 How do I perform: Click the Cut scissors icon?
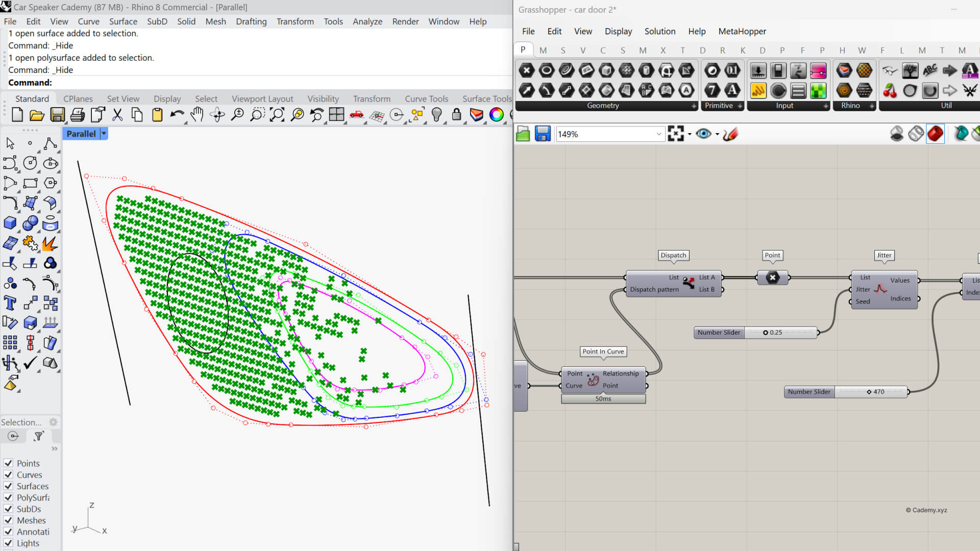click(117, 115)
